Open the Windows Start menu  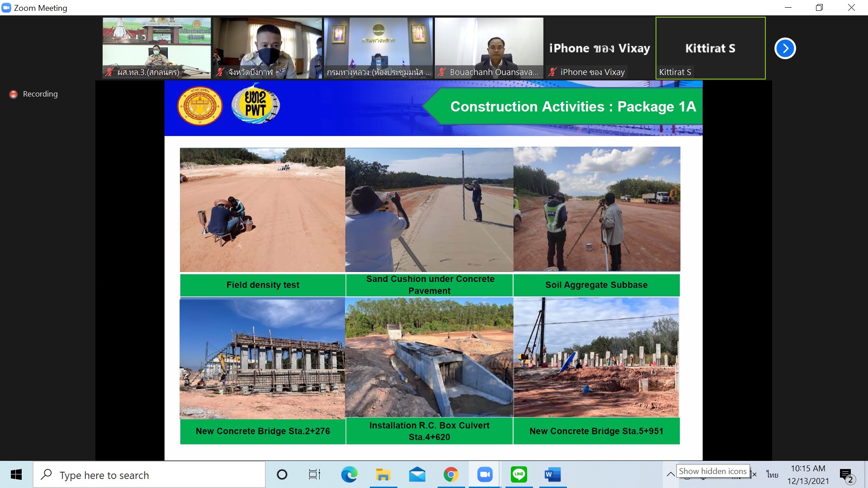[x=16, y=474]
